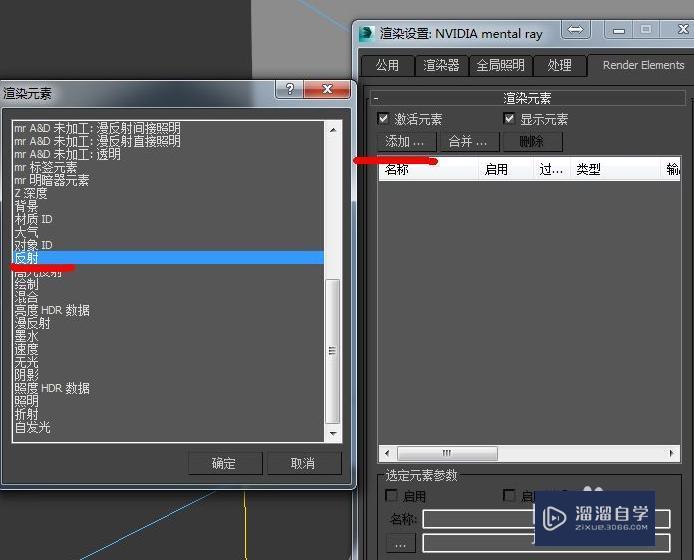
Task: Select 'mr A&D 未加工: 透明' list entry
Action: click(168, 154)
